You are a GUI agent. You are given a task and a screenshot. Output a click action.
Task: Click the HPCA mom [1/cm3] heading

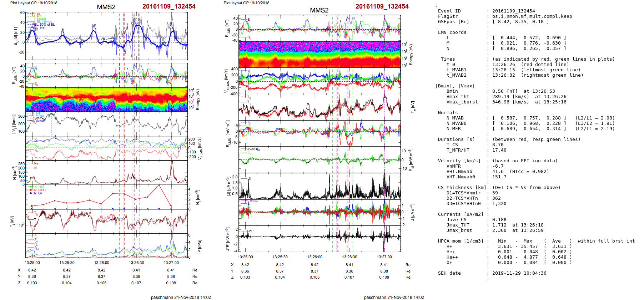point(461,241)
